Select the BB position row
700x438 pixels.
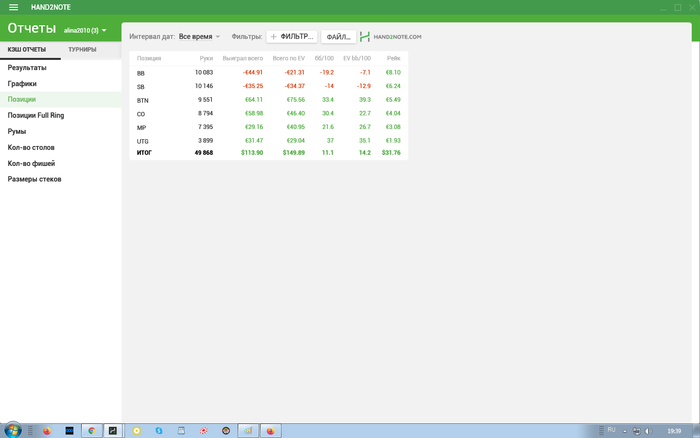pyautogui.click(x=269, y=72)
